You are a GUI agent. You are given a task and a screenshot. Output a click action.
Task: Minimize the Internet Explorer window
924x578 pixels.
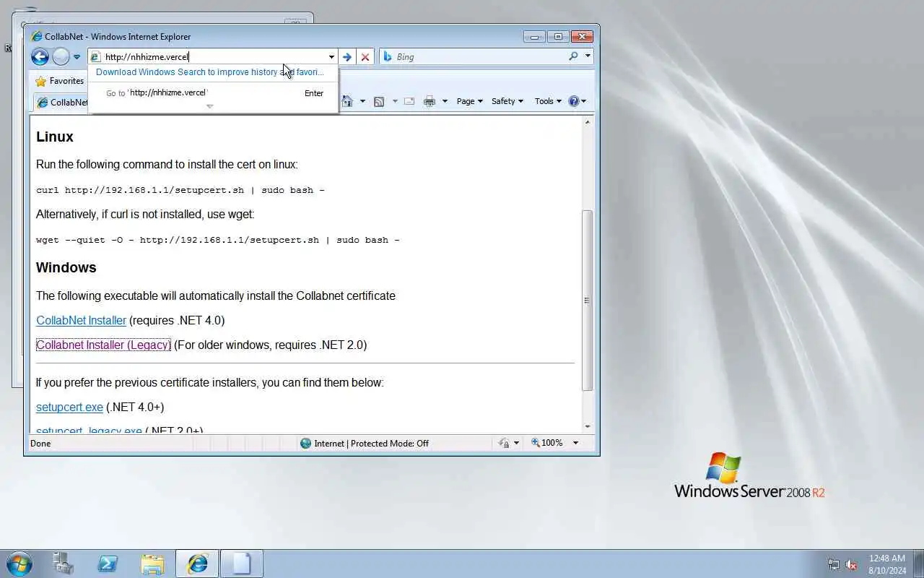coord(534,36)
